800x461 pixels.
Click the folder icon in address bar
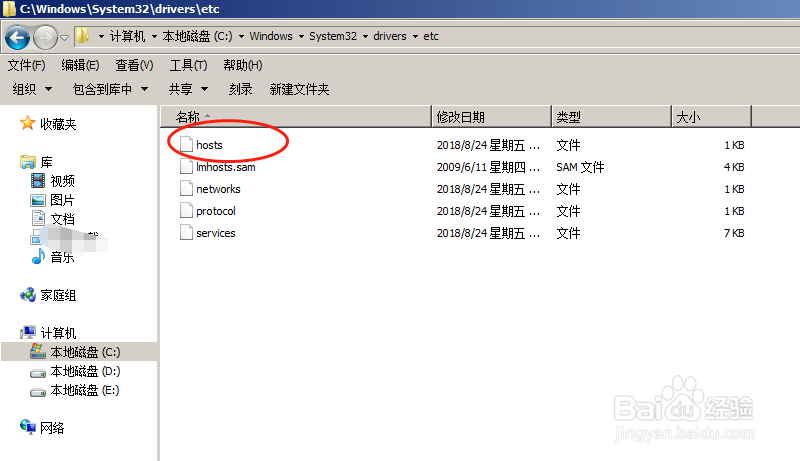coord(82,36)
